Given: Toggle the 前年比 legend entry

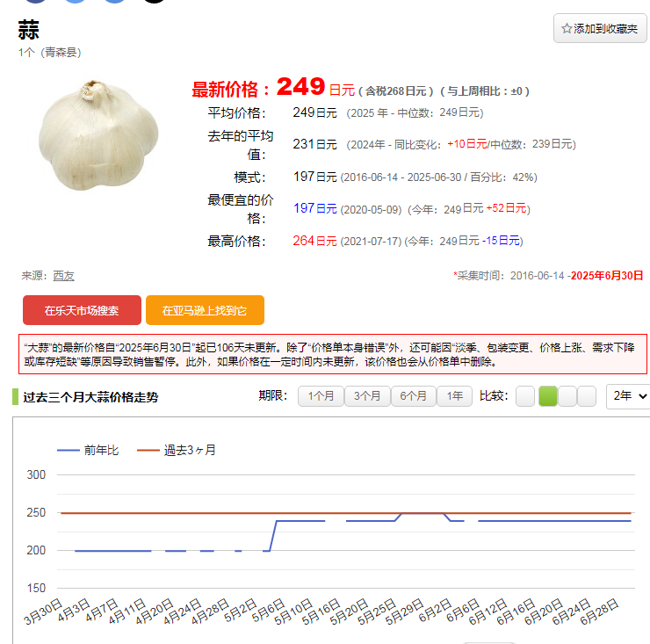Looking at the screenshot, I should [x=88, y=450].
